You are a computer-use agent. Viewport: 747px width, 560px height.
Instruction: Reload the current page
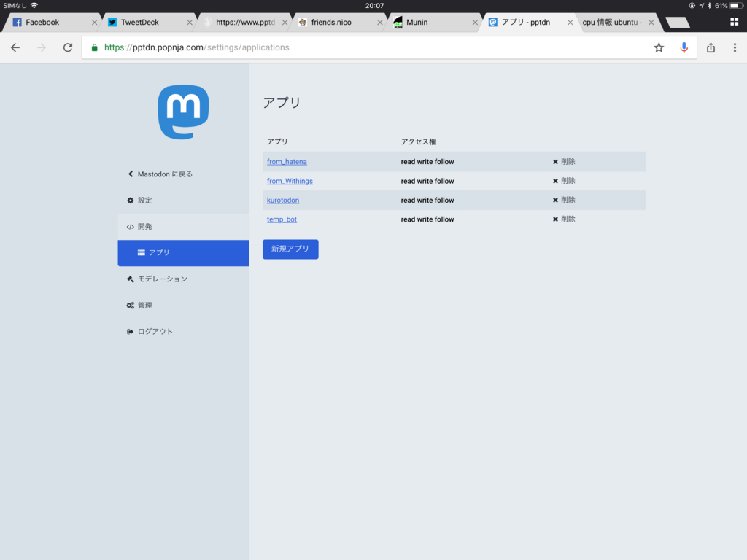click(x=68, y=47)
